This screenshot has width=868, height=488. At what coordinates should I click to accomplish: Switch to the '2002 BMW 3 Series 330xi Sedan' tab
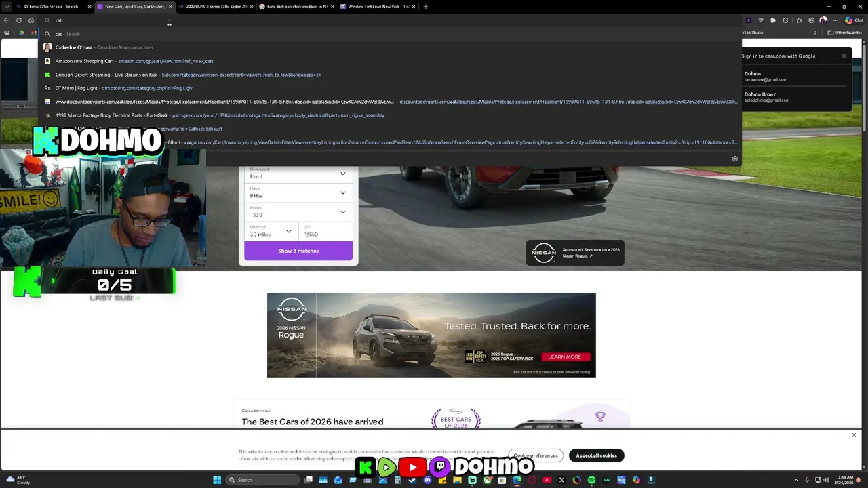pyautogui.click(x=215, y=7)
